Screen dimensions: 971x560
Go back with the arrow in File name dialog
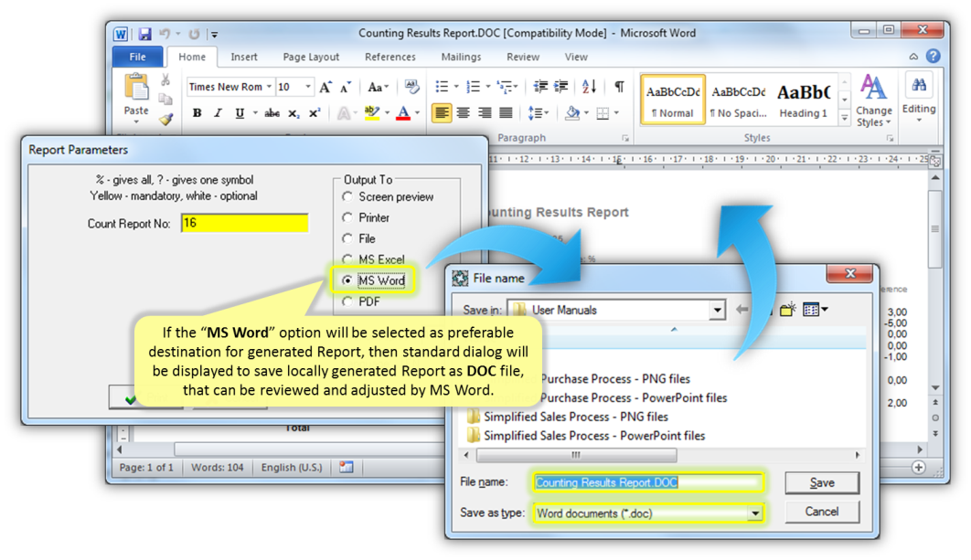click(x=742, y=310)
